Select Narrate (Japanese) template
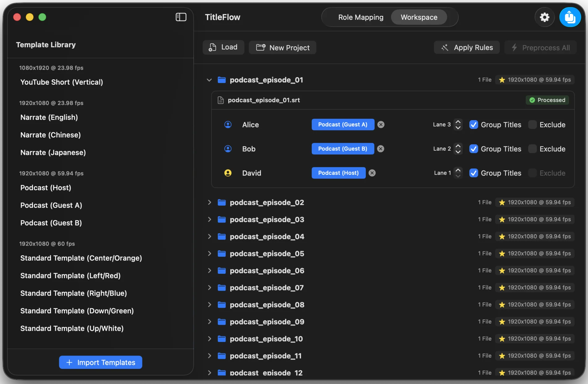The height and width of the screenshot is (384, 588). click(x=53, y=153)
